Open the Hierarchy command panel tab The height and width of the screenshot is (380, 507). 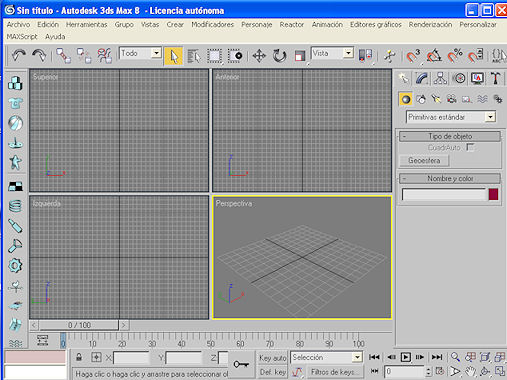[x=440, y=79]
